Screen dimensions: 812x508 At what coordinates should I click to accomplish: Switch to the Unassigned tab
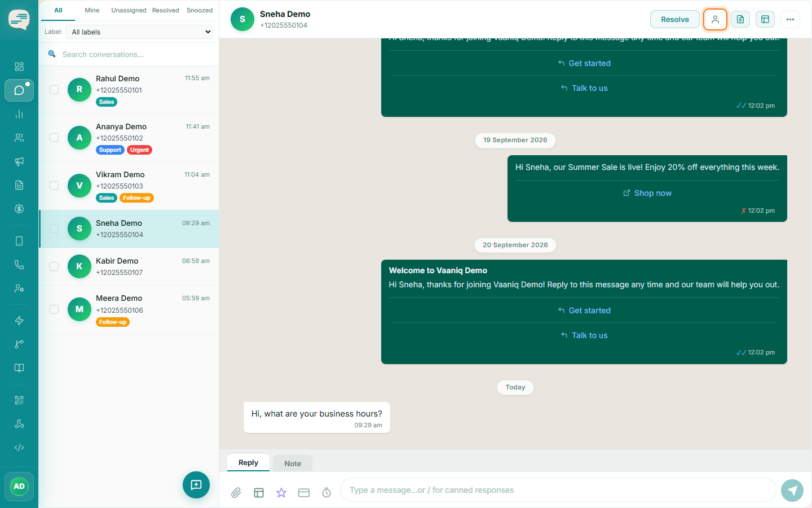[x=129, y=10]
